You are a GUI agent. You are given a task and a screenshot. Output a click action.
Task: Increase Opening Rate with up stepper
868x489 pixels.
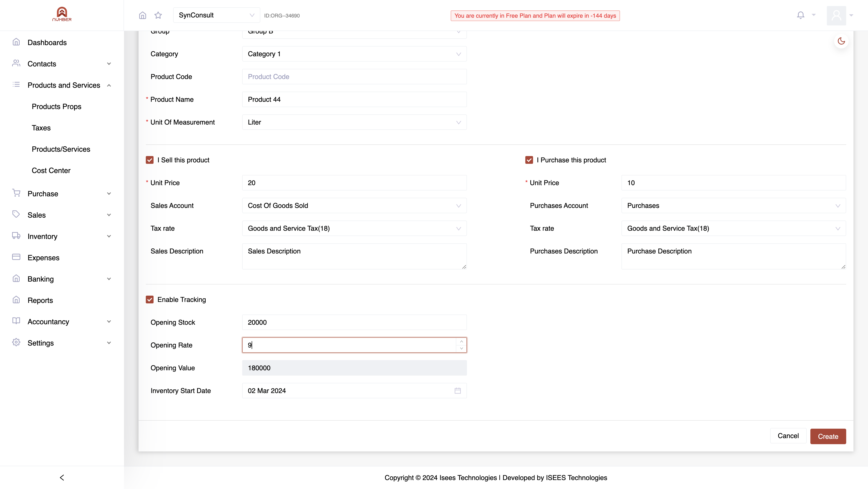pos(461,342)
